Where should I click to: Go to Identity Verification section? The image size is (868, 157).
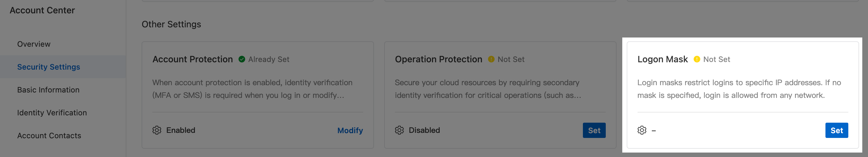pos(52,113)
